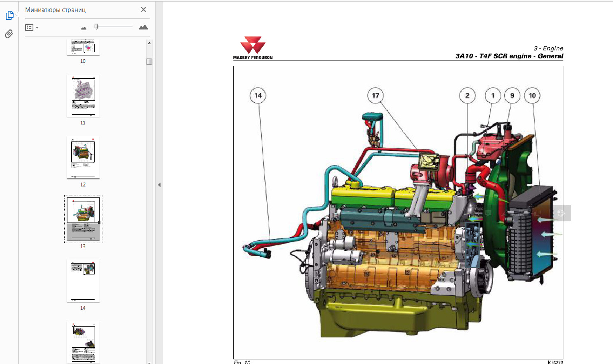This screenshot has height=364, width=613.
Task: Select page 10 thumbnail
Action: 83,47
